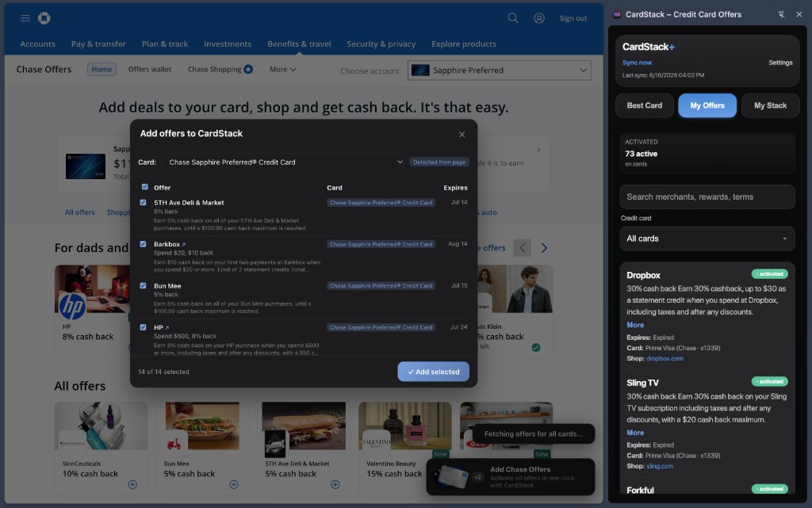Open the Card dropdown in the dialog
Image resolution: width=812 pixels, height=508 pixels.
284,162
